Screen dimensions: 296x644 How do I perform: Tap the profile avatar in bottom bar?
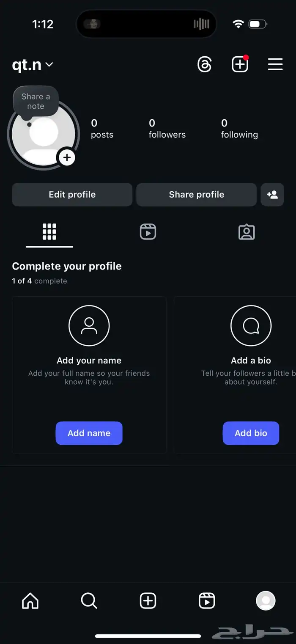(266, 600)
